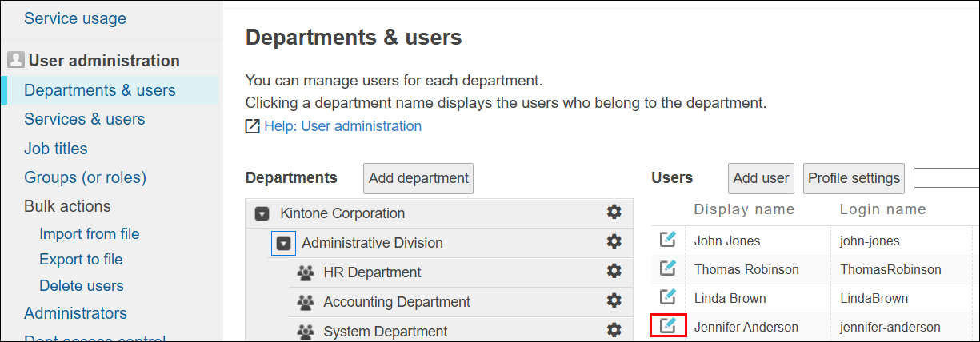Screen dimensions: 980x342
Task: Click the Add user button
Action: [x=761, y=178]
